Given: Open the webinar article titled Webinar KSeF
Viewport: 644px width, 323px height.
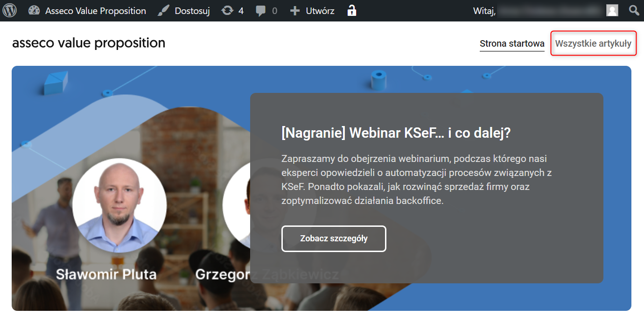Looking at the screenshot, I should coord(395,133).
